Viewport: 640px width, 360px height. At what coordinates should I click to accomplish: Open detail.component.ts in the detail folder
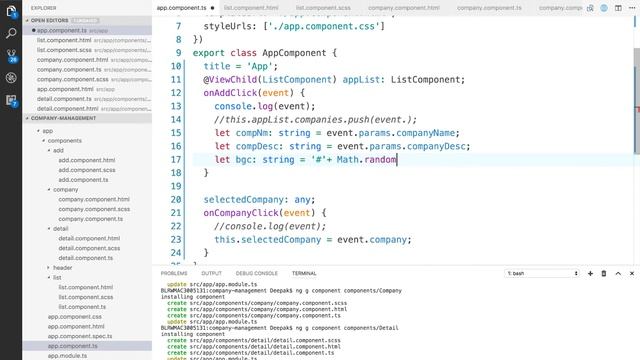pos(86,258)
